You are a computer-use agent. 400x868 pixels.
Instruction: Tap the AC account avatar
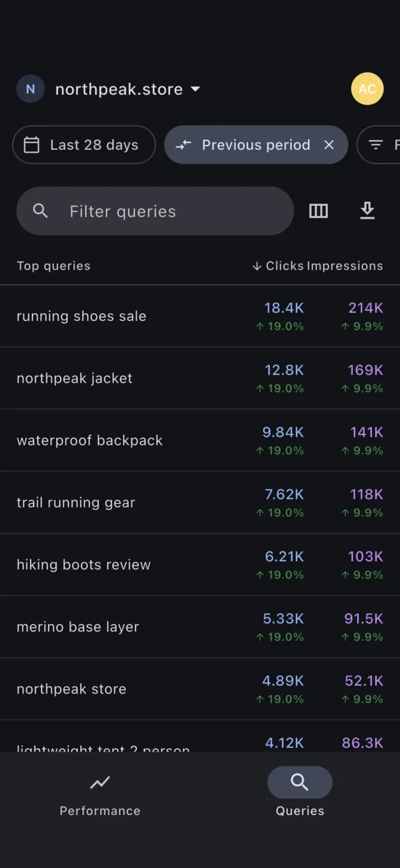pyautogui.click(x=367, y=89)
